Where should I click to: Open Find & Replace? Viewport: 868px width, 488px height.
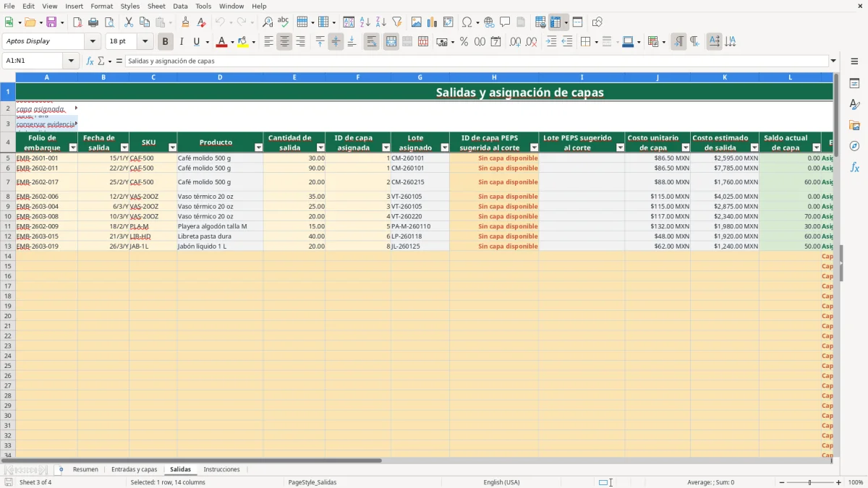(268, 22)
